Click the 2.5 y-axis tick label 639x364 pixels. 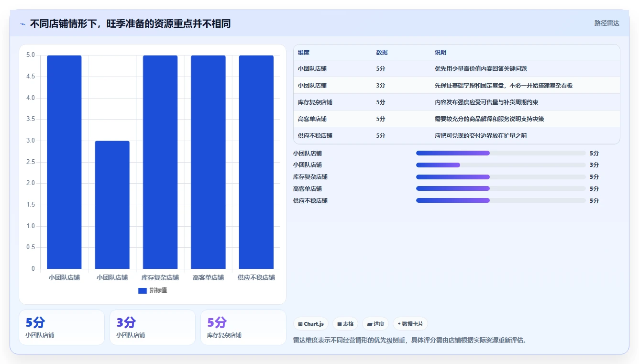30,162
